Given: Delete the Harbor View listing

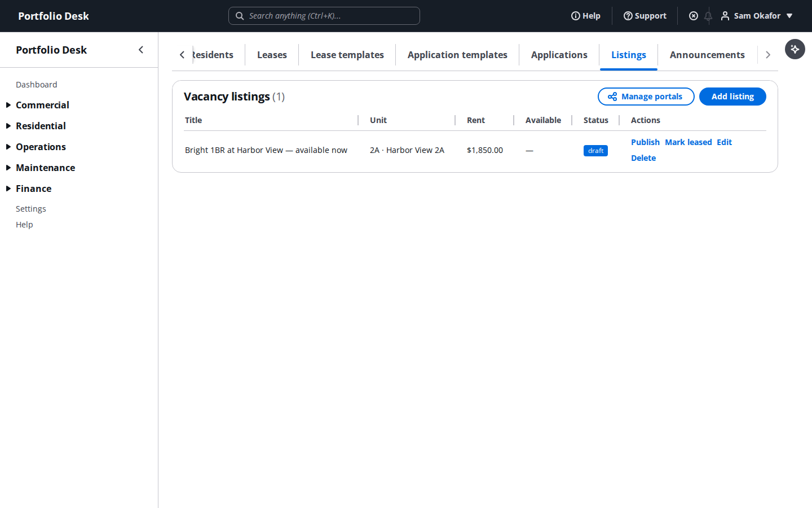Looking at the screenshot, I should (x=643, y=158).
